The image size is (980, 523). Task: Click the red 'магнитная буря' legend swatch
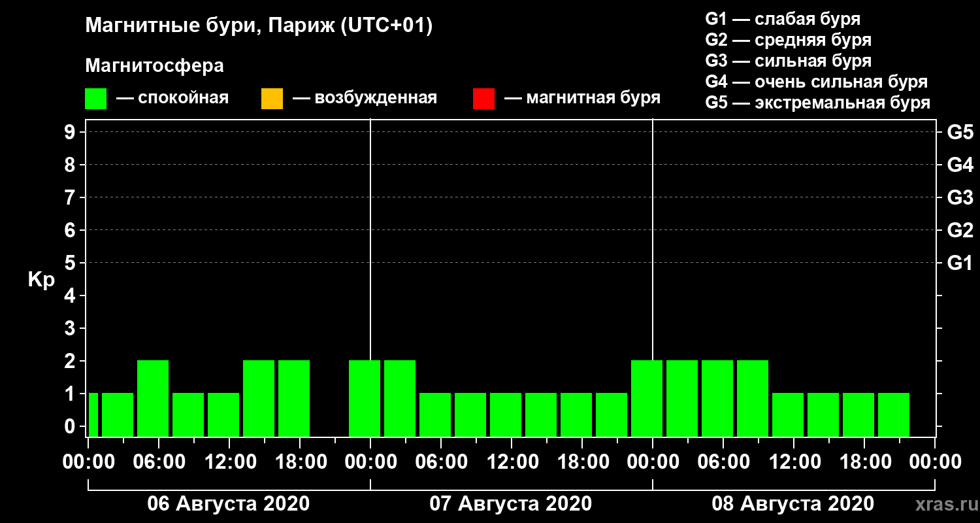pyautogui.click(x=483, y=99)
